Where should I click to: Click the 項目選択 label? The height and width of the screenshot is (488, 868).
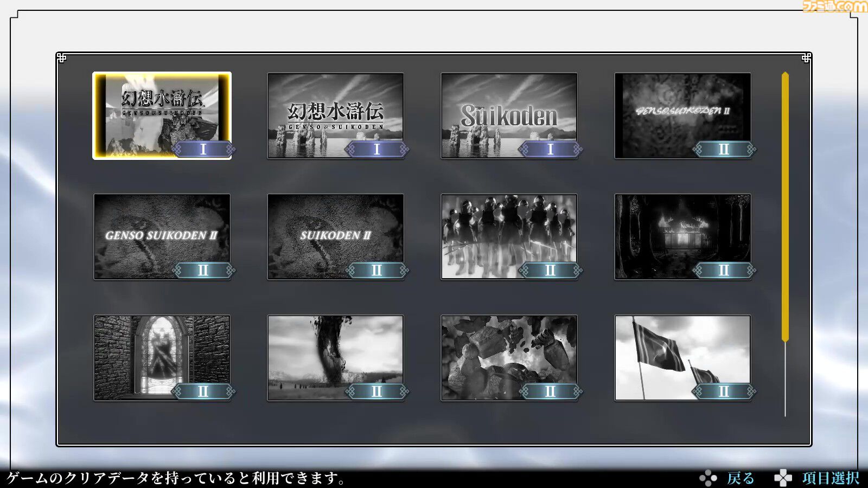(x=831, y=478)
